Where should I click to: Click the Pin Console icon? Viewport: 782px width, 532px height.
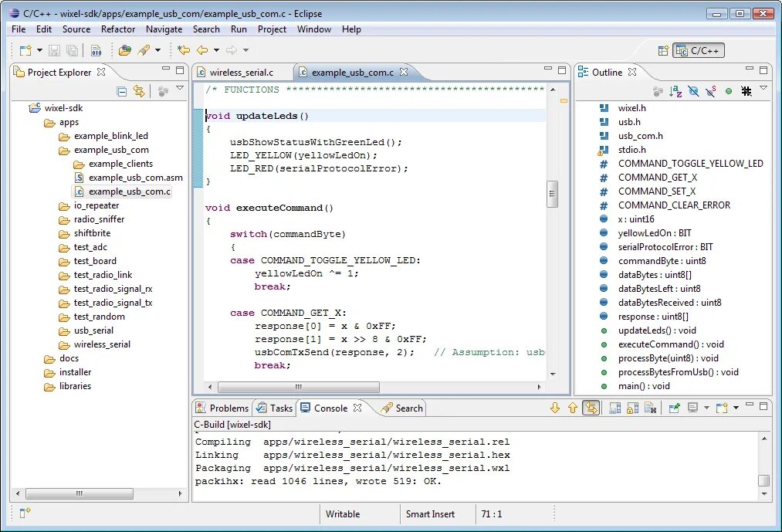pyautogui.click(x=674, y=408)
